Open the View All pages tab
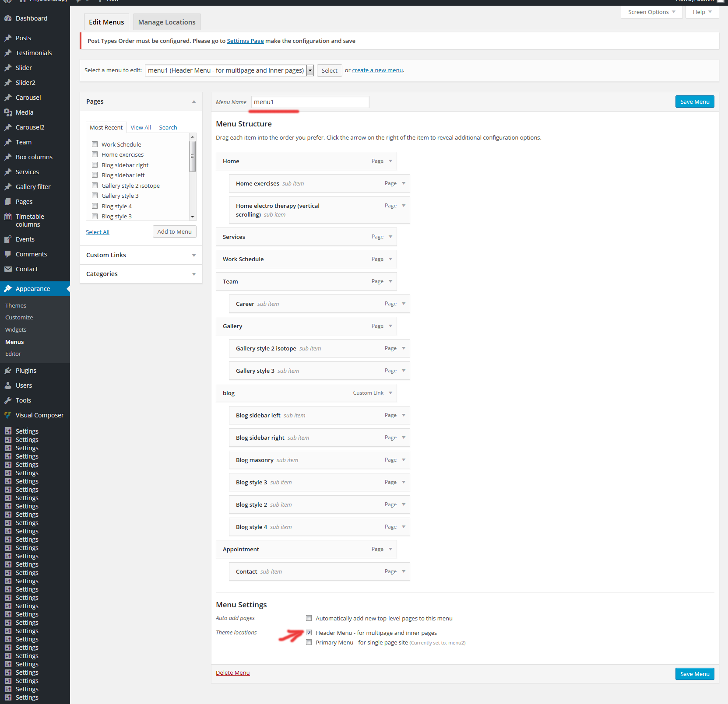 click(141, 127)
